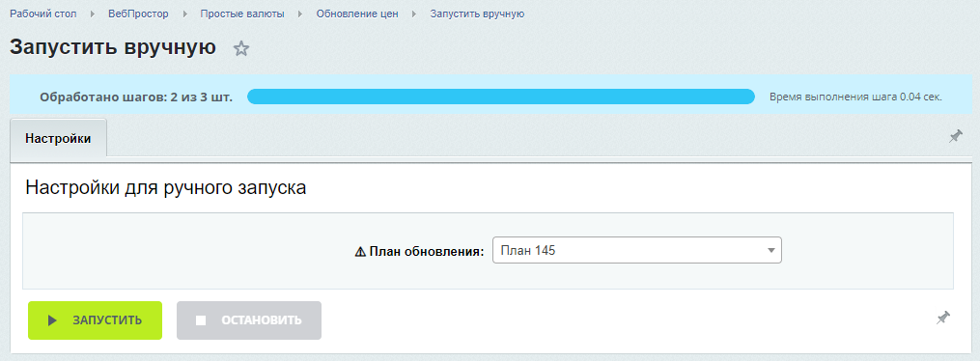Screen dimensions: 980x361
Task: Open the Простые валюты breadcrumb
Action: pyautogui.click(x=242, y=14)
